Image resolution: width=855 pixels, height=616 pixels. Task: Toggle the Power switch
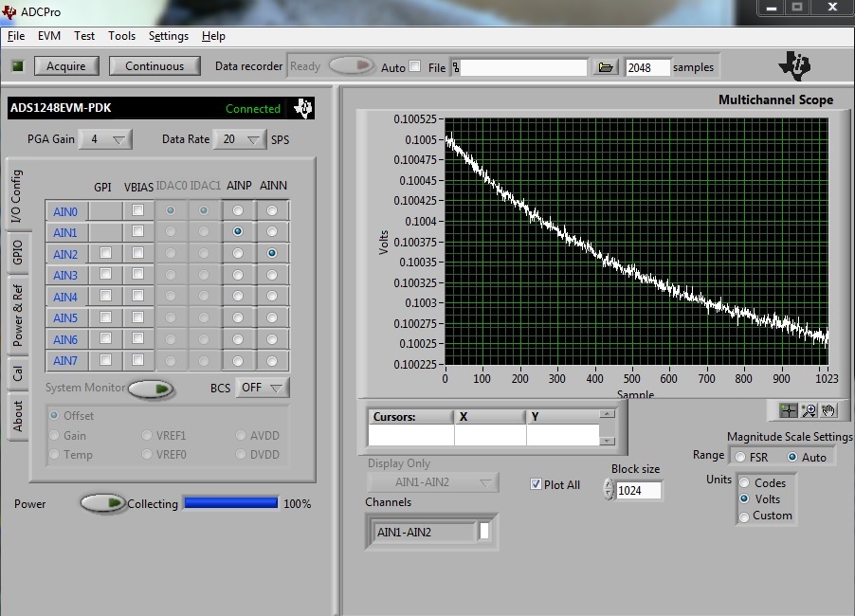102,502
